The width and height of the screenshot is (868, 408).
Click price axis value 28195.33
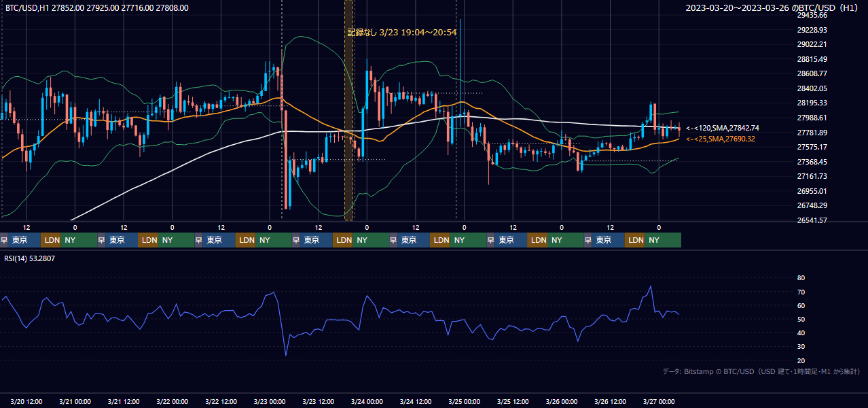[x=812, y=103]
